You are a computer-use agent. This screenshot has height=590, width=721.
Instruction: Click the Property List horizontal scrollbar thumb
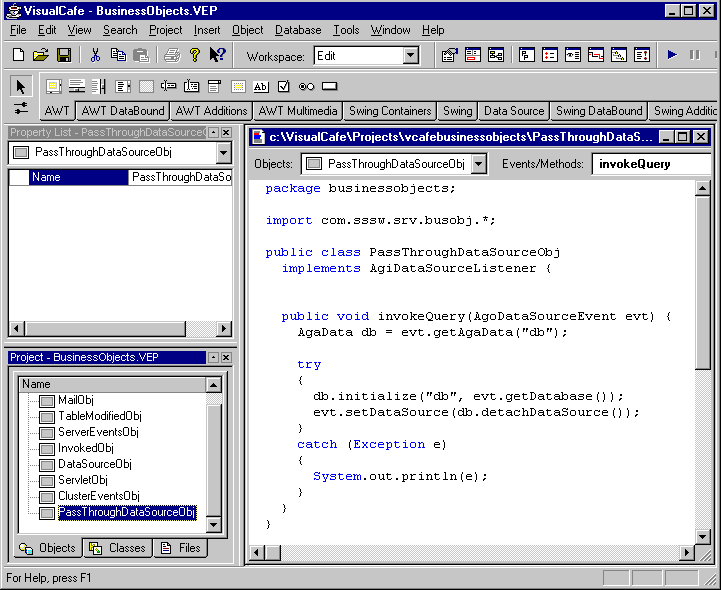105,328
